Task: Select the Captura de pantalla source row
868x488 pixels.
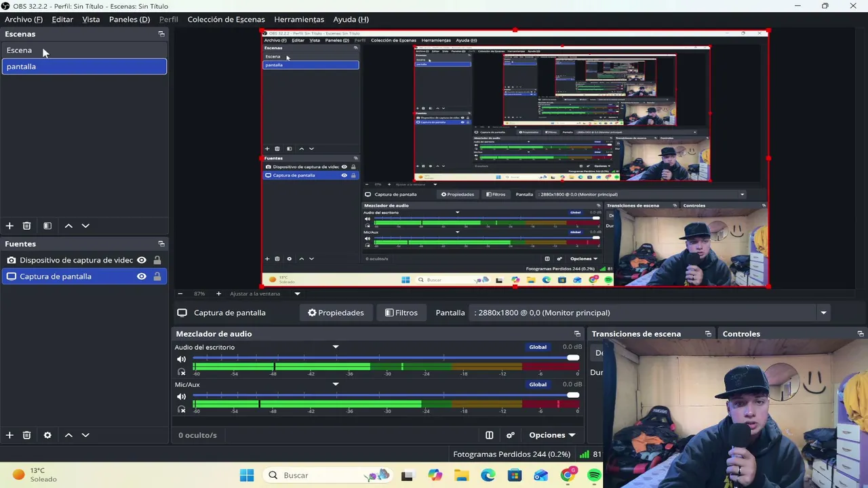Action: (x=84, y=277)
